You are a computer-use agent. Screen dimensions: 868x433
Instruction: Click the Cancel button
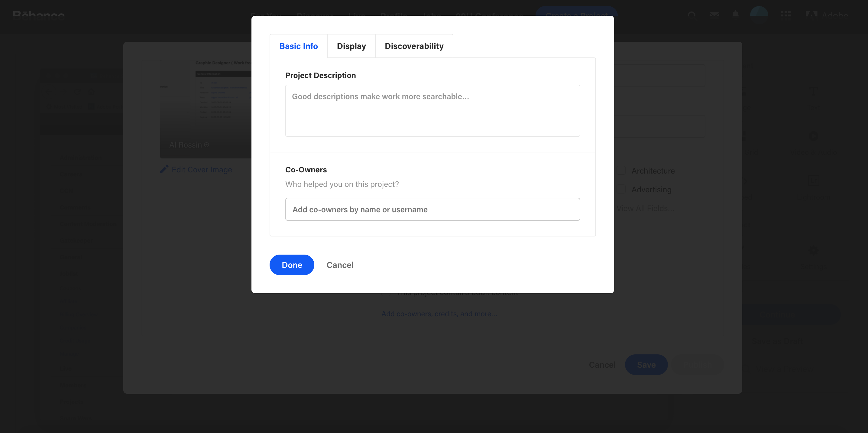tap(340, 265)
